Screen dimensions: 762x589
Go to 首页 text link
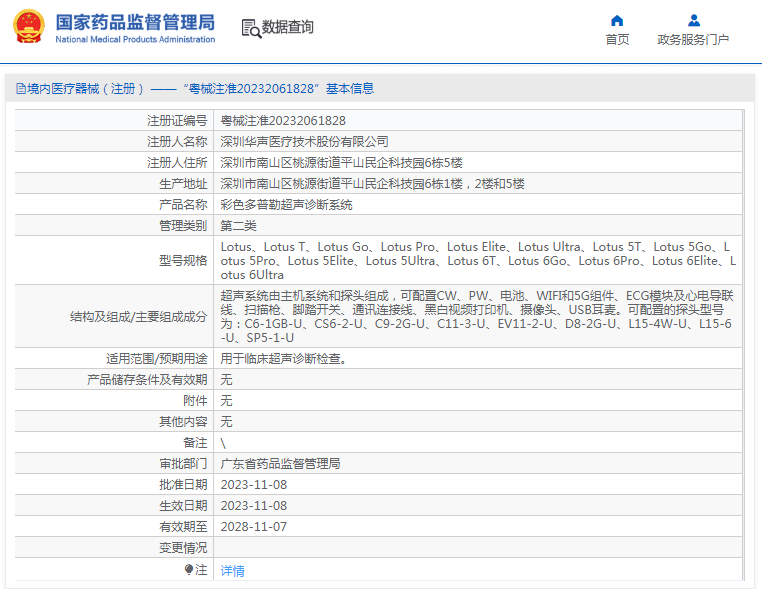point(617,39)
